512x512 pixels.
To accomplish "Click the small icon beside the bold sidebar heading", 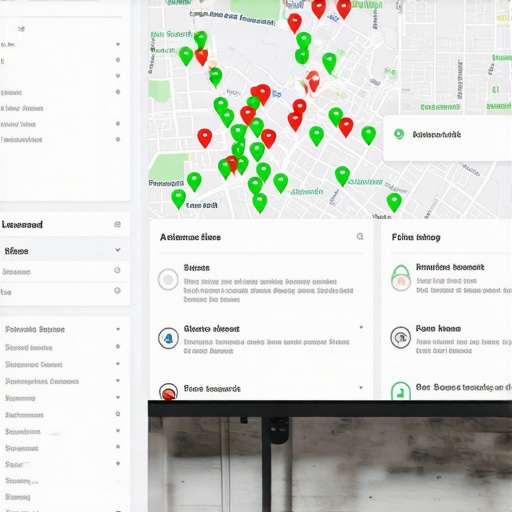I will point(117,224).
